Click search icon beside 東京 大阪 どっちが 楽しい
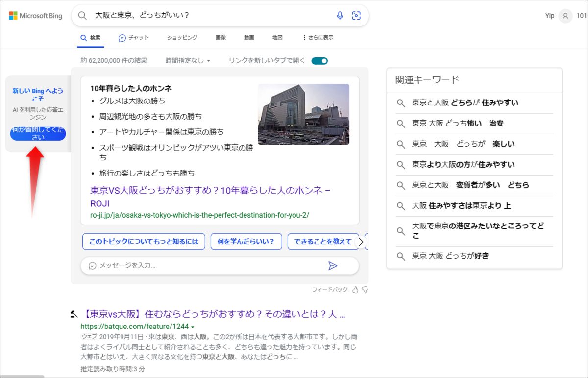The height and width of the screenshot is (378, 588). point(401,144)
